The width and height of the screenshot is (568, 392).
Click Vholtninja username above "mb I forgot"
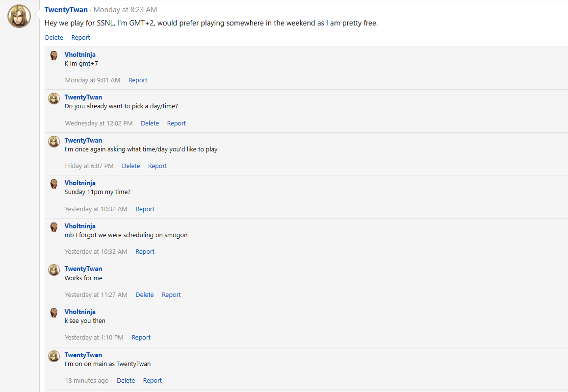point(80,226)
